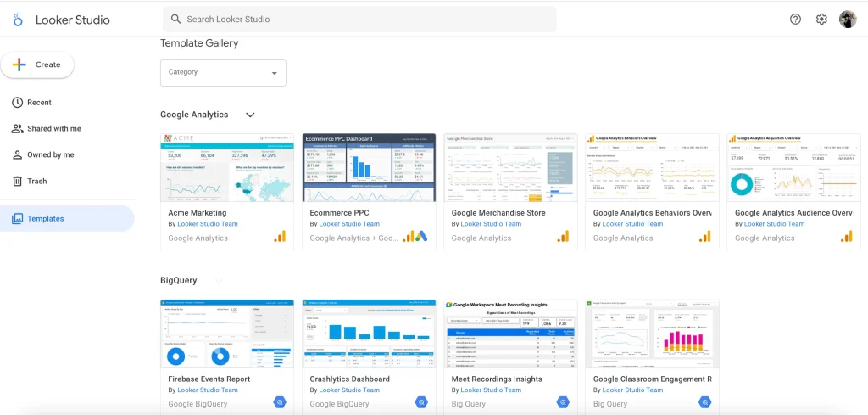This screenshot has height=415, width=868.
Task: Click the Template Gallery heading
Action: (x=199, y=43)
